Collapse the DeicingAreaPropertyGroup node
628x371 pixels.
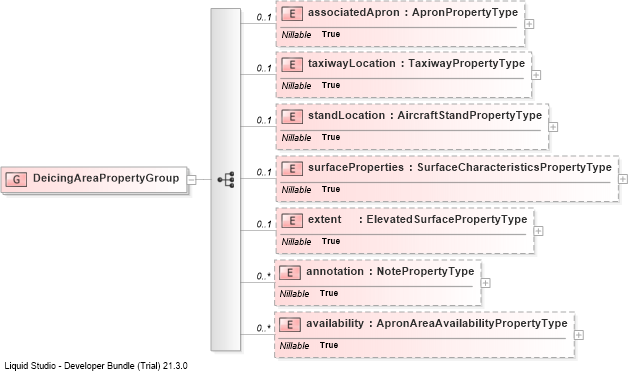click(x=192, y=180)
